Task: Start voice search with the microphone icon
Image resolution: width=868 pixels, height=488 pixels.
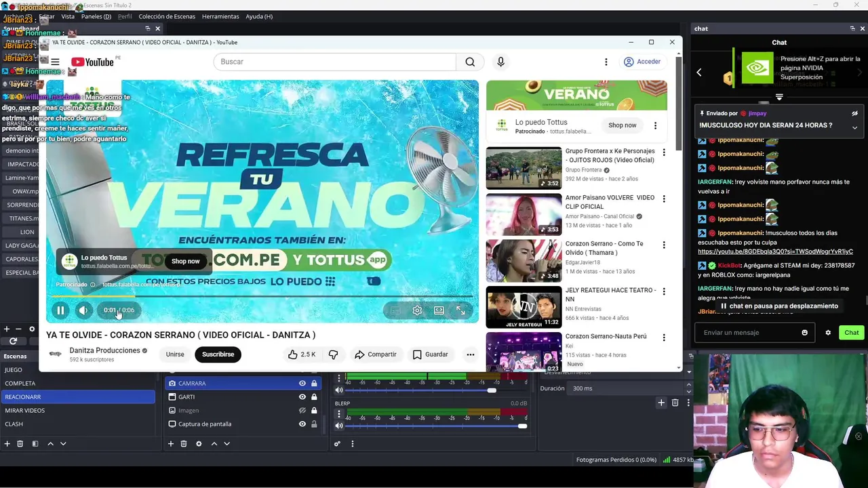Action: pyautogui.click(x=500, y=62)
